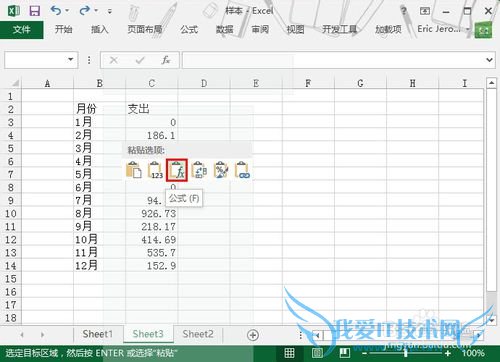Open the 公式 Formulas tab
500x362 pixels.
point(189,29)
